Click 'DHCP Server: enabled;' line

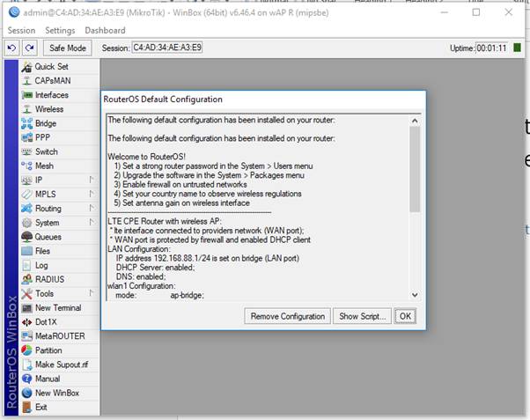tap(155, 268)
